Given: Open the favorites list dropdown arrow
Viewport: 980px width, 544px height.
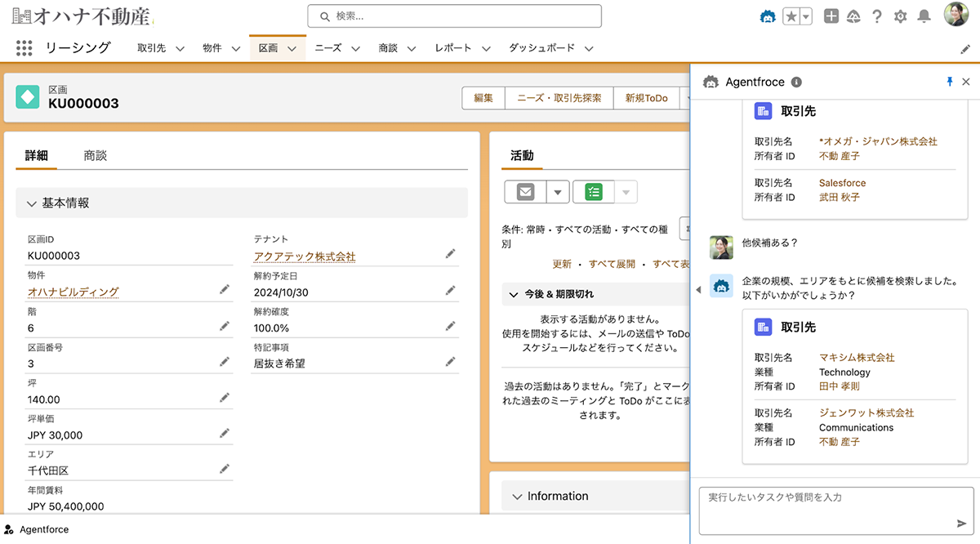Looking at the screenshot, I should 805,16.
